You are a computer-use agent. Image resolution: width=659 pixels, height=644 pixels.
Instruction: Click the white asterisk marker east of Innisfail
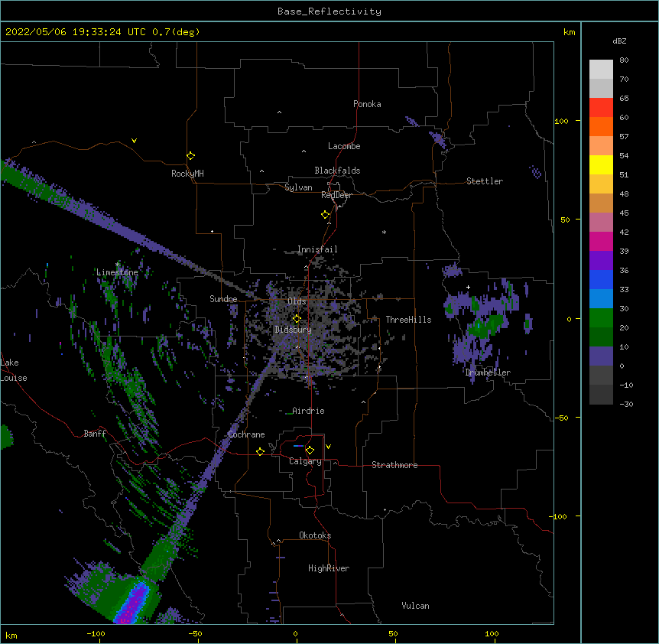[384, 233]
